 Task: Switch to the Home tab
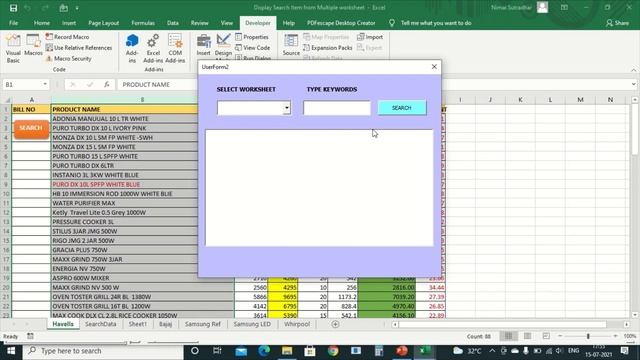[x=42, y=23]
